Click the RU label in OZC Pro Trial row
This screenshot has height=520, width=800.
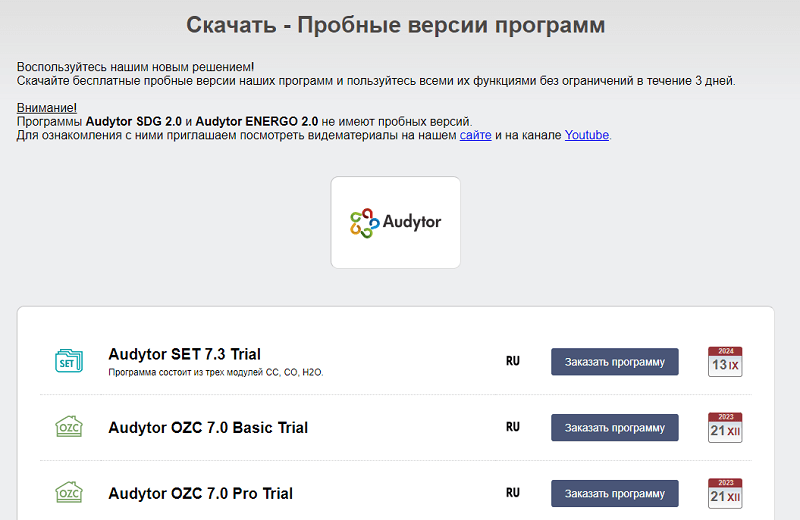[x=513, y=493]
